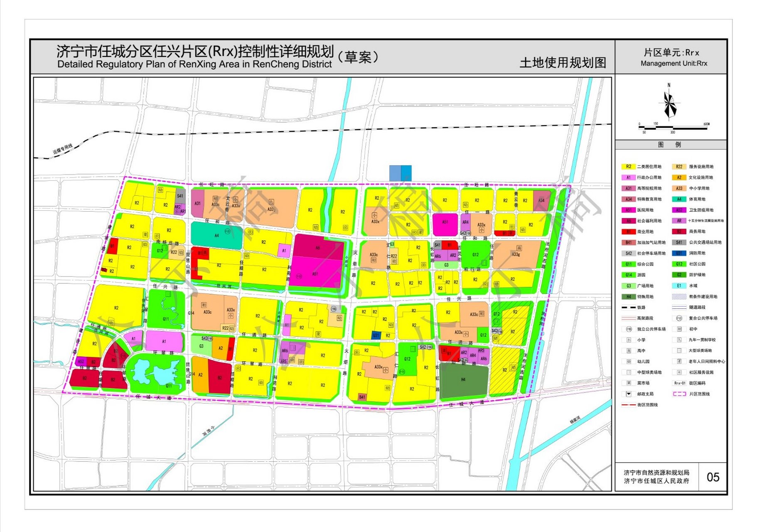The image size is (757, 532).
Task: Click the elderly day care center legend icon
Action: pos(679,362)
